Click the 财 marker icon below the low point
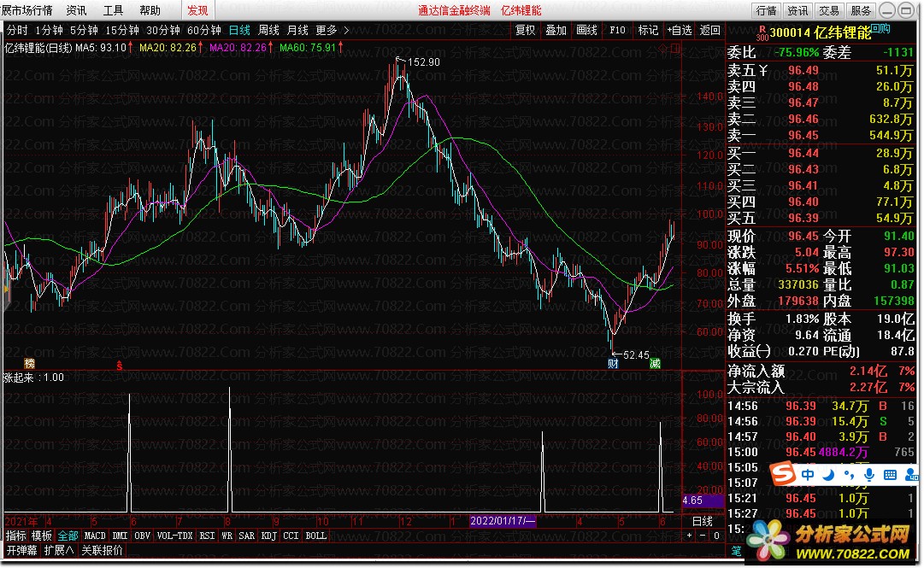This screenshot has height=568, width=924. pos(613,364)
